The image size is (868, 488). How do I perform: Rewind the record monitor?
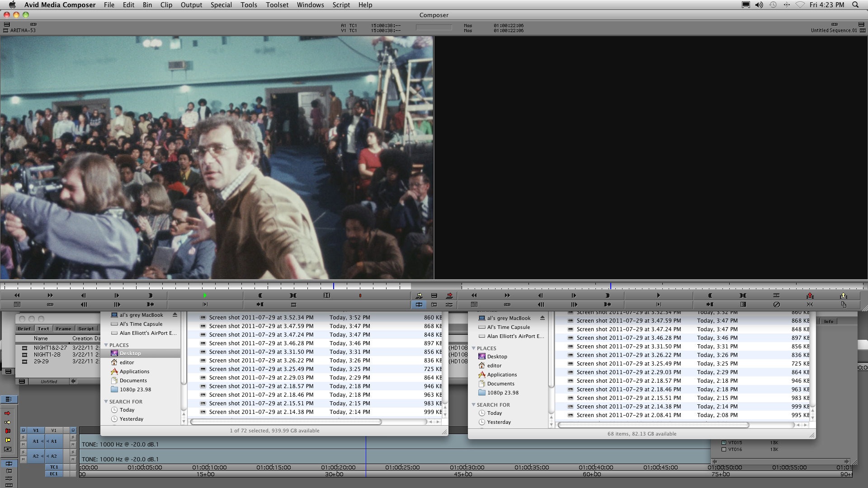(x=474, y=296)
